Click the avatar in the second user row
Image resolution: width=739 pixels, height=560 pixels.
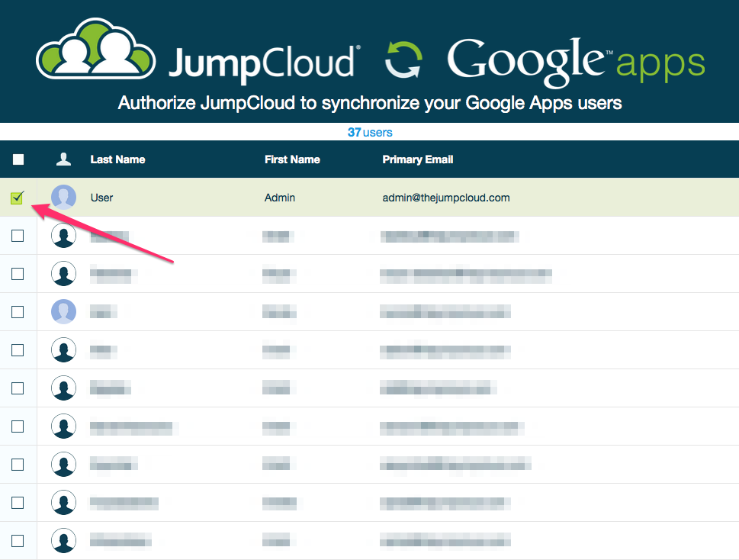click(64, 236)
